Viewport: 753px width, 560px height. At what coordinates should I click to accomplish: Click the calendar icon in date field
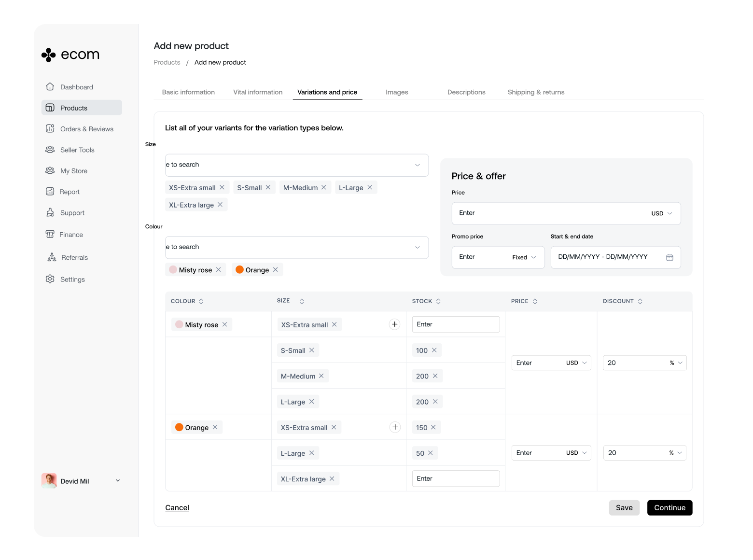pyautogui.click(x=669, y=257)
